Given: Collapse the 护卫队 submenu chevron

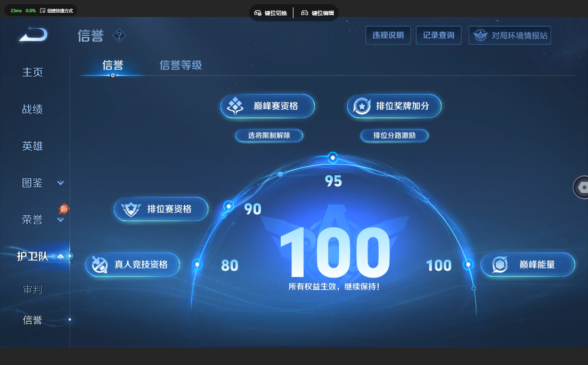Looking at the screenshot, I should click(60, 256).
